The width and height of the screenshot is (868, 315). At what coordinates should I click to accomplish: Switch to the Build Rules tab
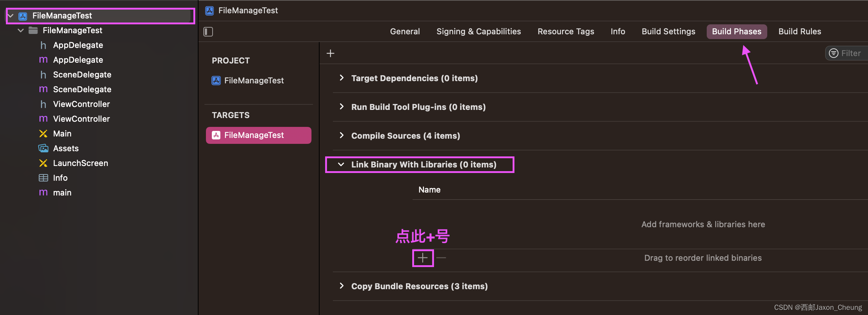tap(800, 32)
